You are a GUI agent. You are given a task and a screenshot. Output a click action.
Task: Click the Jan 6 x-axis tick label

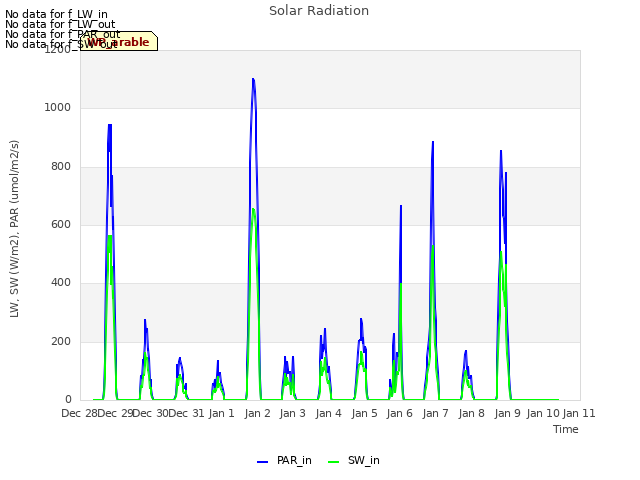click(x=400, y=413)
